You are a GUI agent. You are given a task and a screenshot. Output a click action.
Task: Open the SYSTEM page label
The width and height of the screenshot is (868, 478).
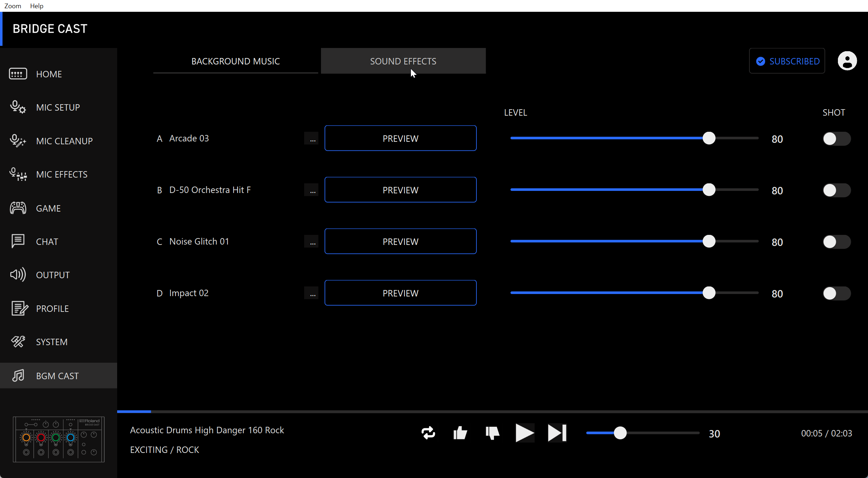click(x=52, y=342)
